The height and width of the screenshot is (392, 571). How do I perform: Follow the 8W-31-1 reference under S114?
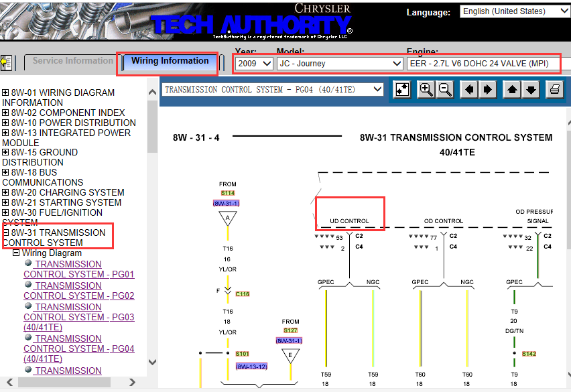coord(226,203)
